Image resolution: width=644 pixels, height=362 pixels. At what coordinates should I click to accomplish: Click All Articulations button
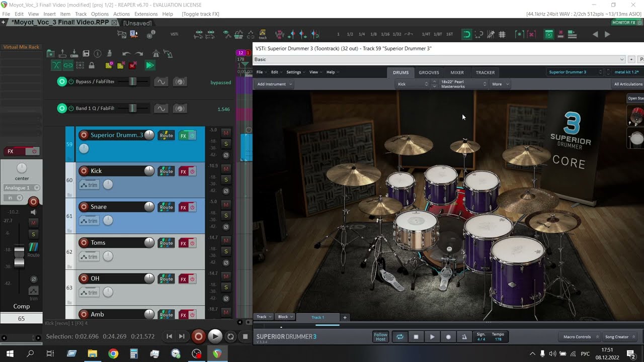click(x=628, y=84)
